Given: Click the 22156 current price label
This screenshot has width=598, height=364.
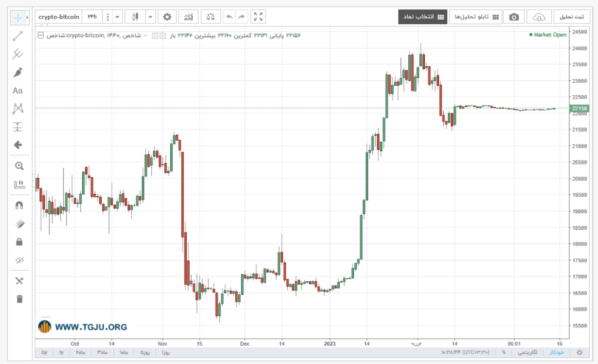Looking at the screenshot, I should coord(579,108).
